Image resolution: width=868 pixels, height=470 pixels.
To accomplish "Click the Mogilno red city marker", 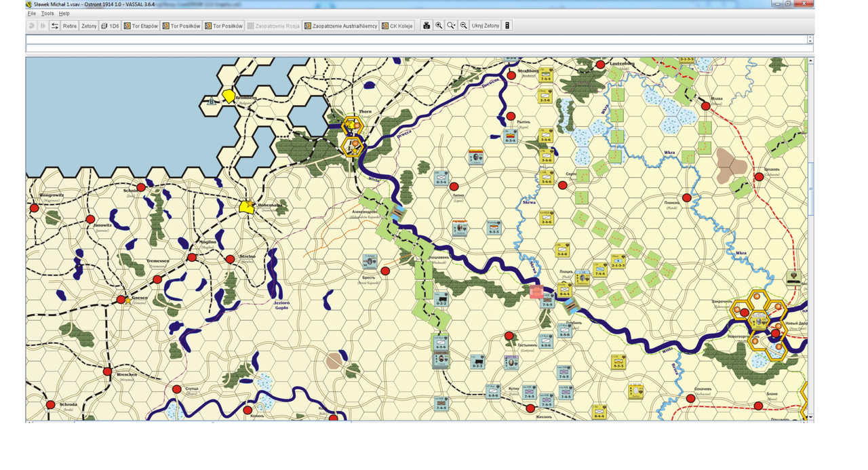I will coord(192,257).
